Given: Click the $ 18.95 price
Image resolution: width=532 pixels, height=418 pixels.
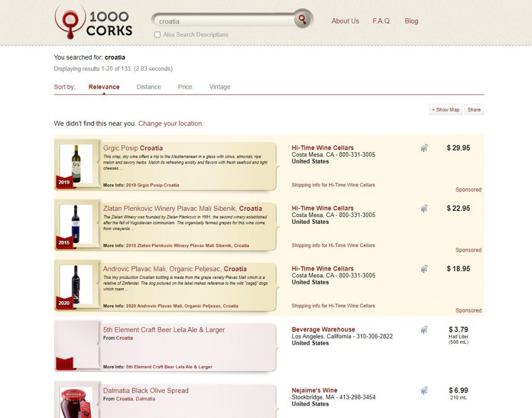Looking at the screenshot, I should point(458,269).
